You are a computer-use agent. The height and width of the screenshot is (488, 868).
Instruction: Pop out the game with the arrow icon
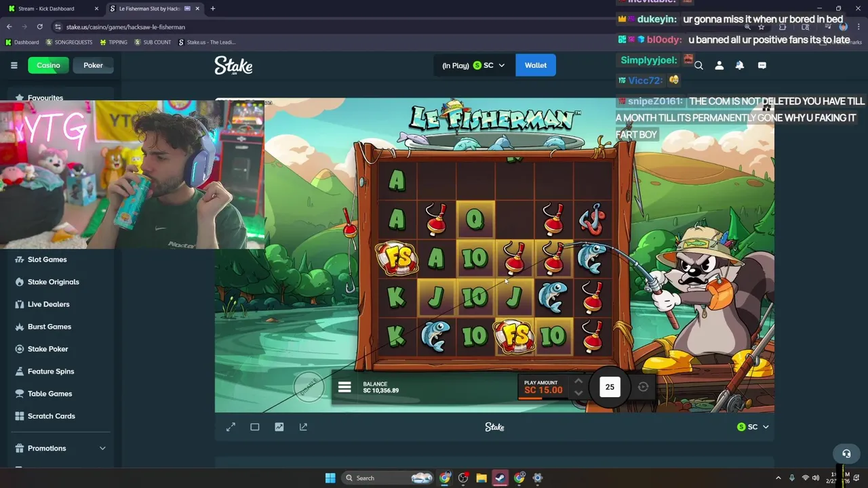click(x=303, y=427)
